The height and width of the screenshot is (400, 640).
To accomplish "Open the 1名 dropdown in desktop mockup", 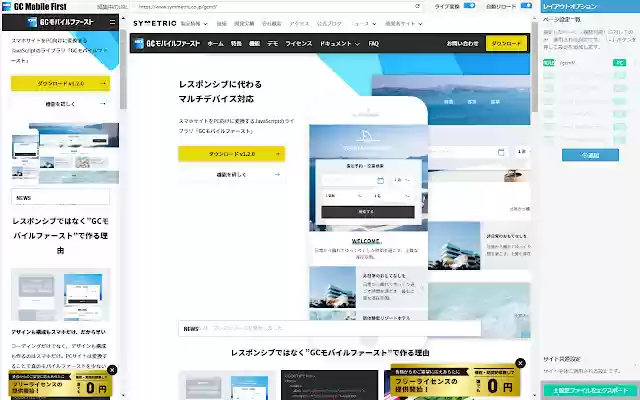I will point(522,152).
